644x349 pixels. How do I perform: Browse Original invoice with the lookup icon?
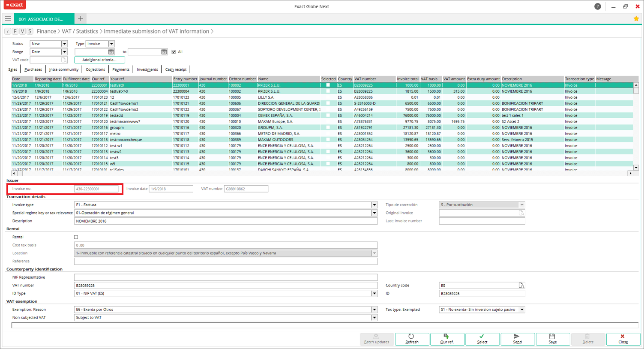pyautogui.click(x=521, y=213)
